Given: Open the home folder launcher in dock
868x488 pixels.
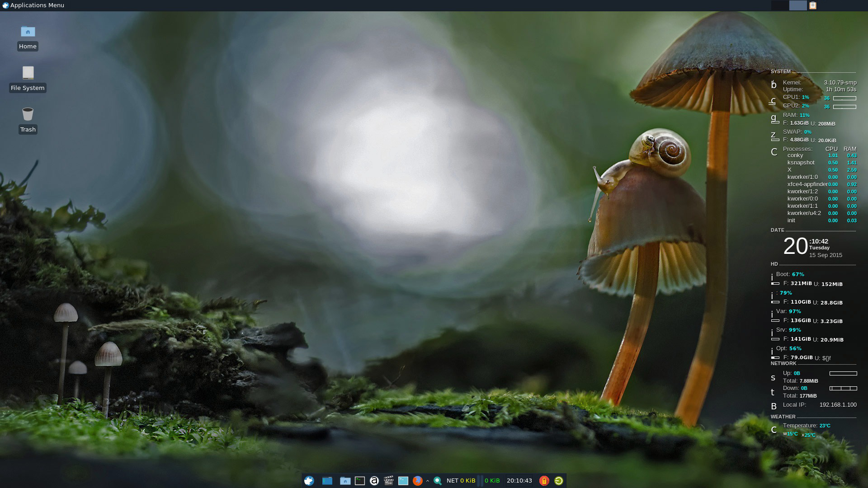Looking at the screenshot, I should [345, 481].
